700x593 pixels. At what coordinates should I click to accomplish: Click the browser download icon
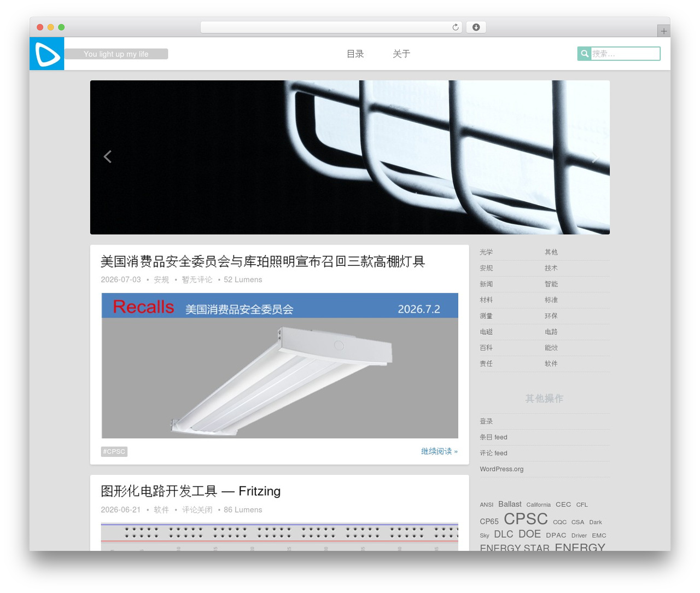pyautogui.click(x=476, y=27)
